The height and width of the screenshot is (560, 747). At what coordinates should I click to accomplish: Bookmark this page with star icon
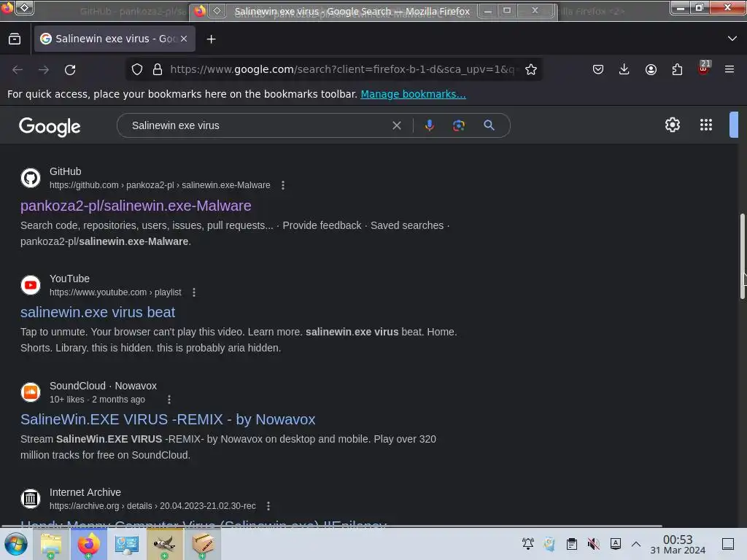click(531, 69)
